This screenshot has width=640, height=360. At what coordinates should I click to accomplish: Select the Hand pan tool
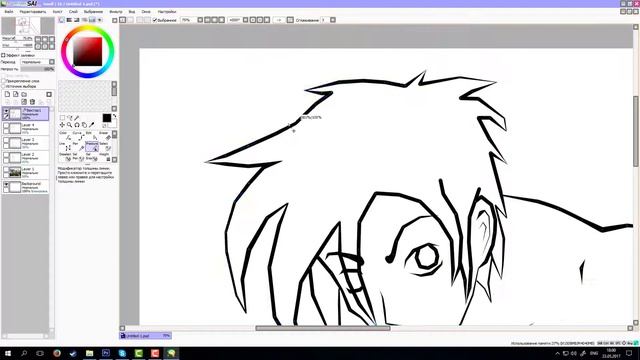[84, 125]
